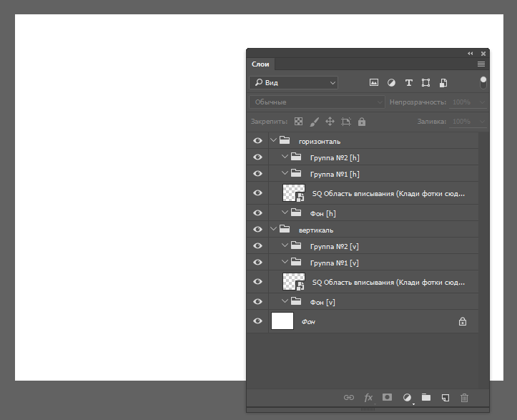Click lock position move icon
This screenshot has width=517, height=420.
click(330, 122)
